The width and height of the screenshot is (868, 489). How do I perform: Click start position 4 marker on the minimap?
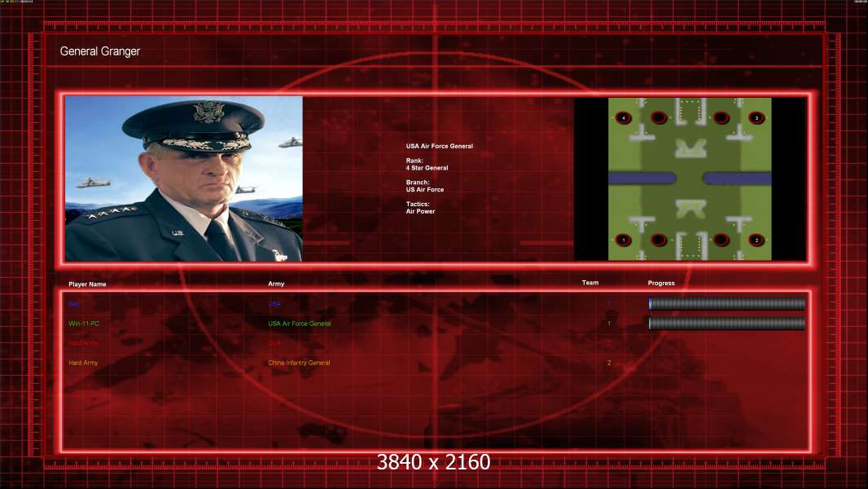624,117
